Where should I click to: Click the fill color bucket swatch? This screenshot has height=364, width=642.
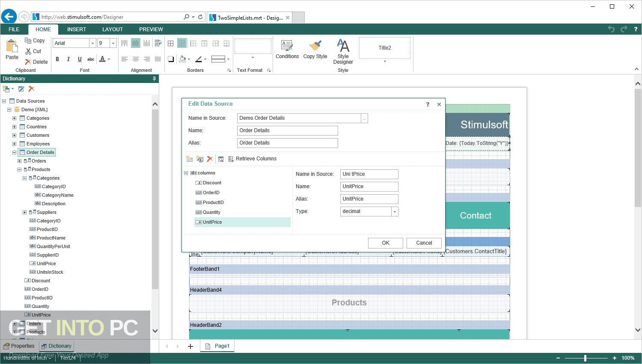click(183, 59)
